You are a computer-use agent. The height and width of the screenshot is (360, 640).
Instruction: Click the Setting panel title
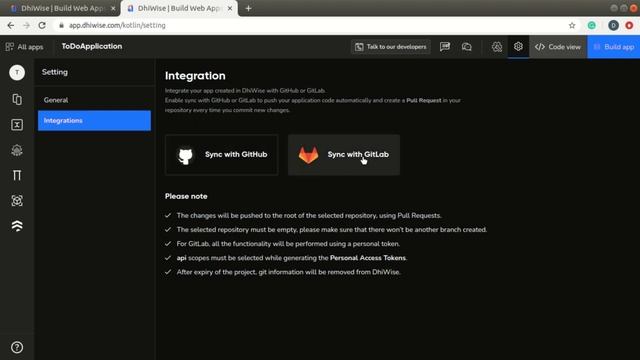tap(55, 72)
